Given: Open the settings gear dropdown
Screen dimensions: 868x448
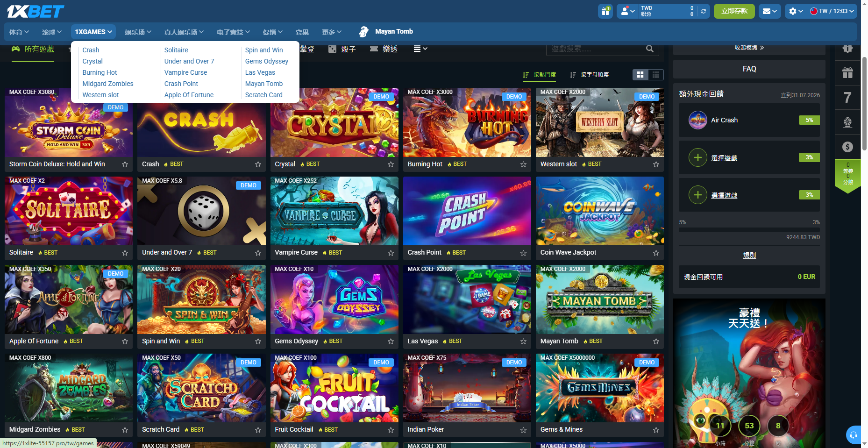Looking at the screenshot, I should coord(796,11).
